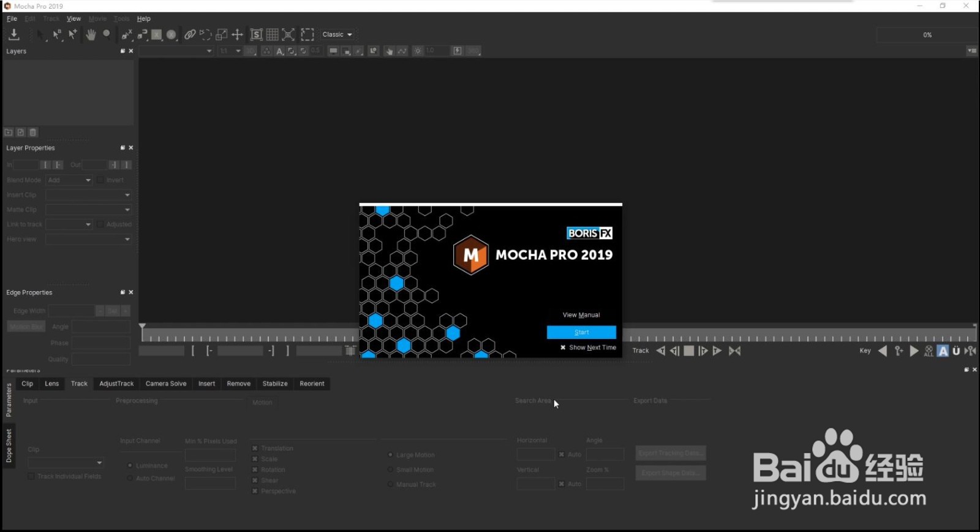Open the 1:1 zoom level dropdown
980x532 pixels.
pyautogui.click(x=230, y=51)
